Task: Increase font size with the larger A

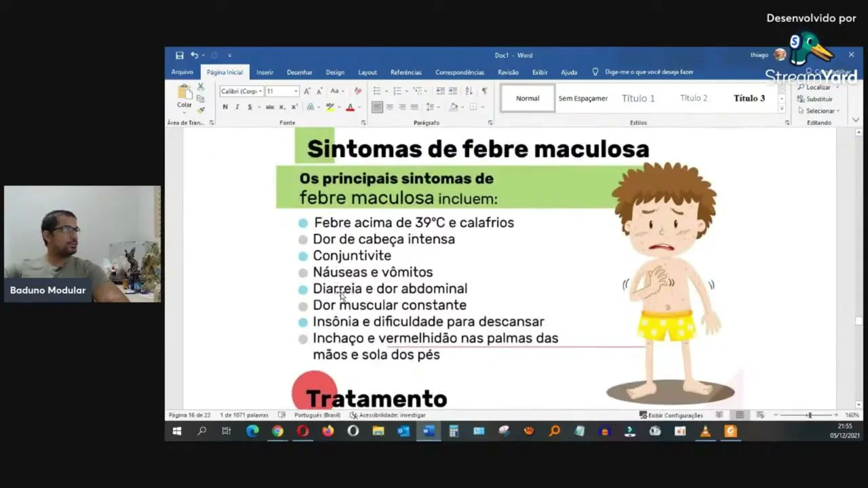Action: tap(307, 91)
